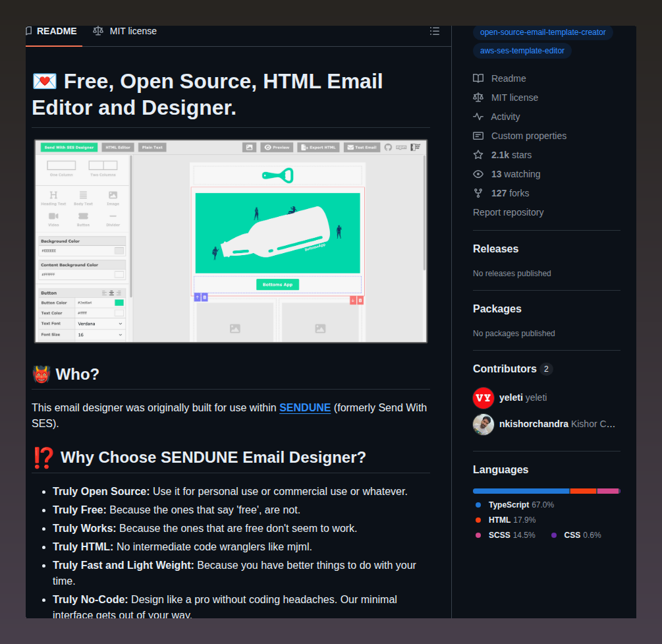Click the image icon button in screenshot toolbar

click(249, 148)
